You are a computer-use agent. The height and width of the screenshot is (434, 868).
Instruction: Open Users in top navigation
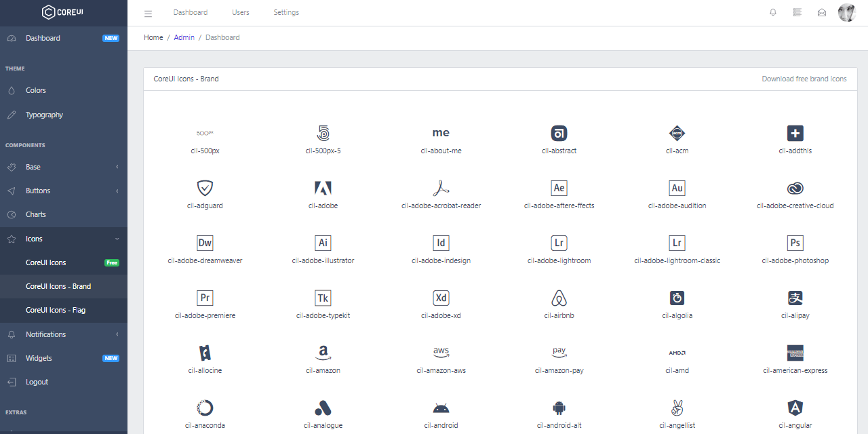pyautogui.click(x=241, y=12)
